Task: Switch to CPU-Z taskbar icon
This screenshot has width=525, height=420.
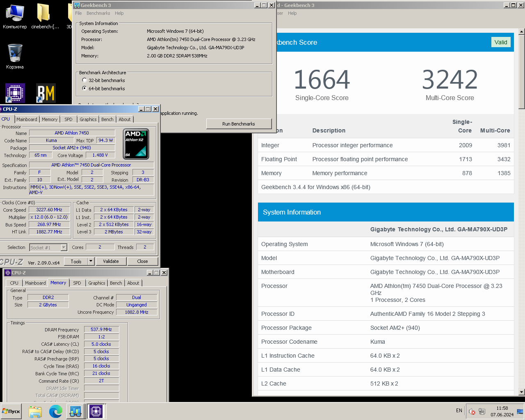Action: (x=96, y=411)
